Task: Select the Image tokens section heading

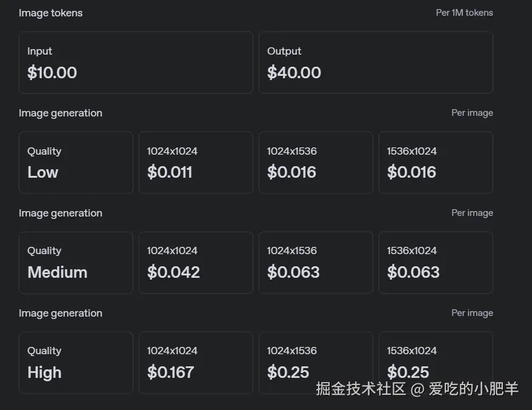Action: (x=51, y=13)
